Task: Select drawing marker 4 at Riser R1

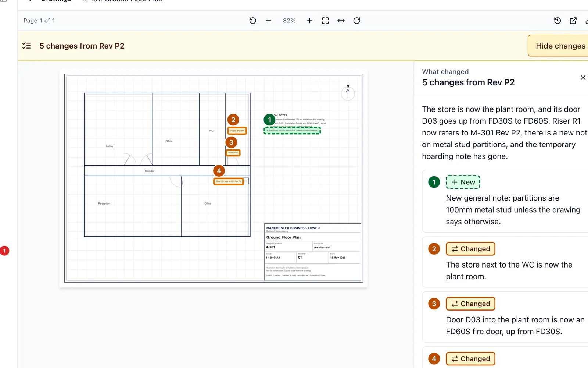Action: pyautogui.click(x=219, y=171)
